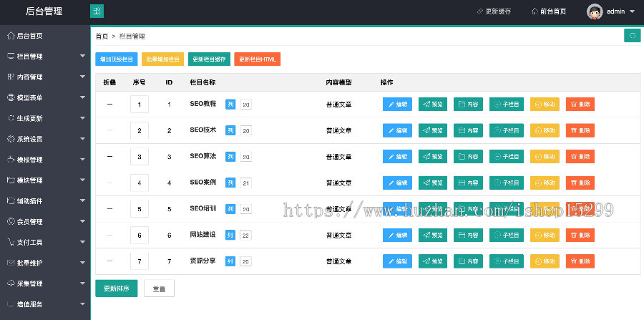Click 首页 breadcrumb link

click(x=102, y=36)
